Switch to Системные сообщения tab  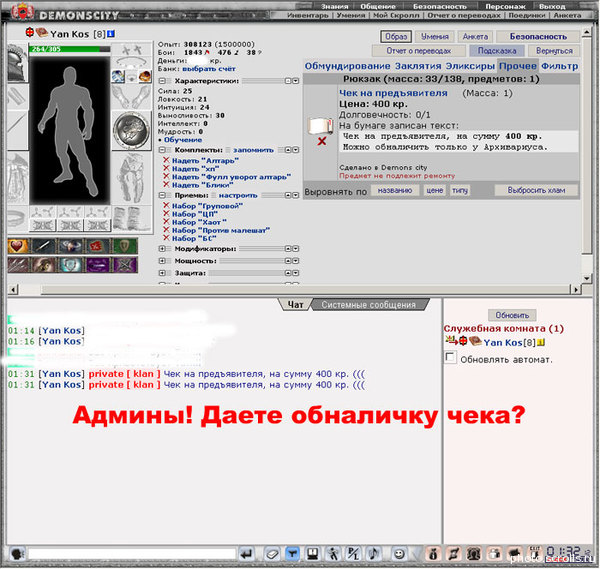click(368, 305)
